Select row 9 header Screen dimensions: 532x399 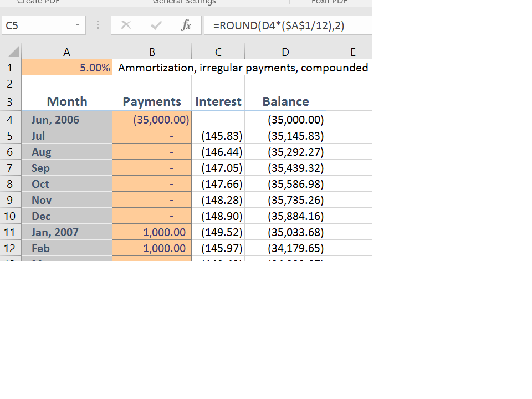pos(10,200)
